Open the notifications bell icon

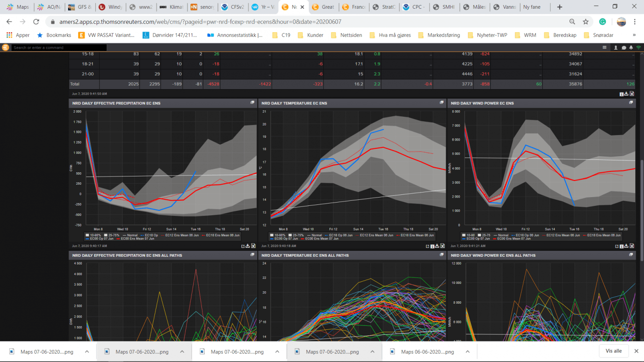point(631,47)
